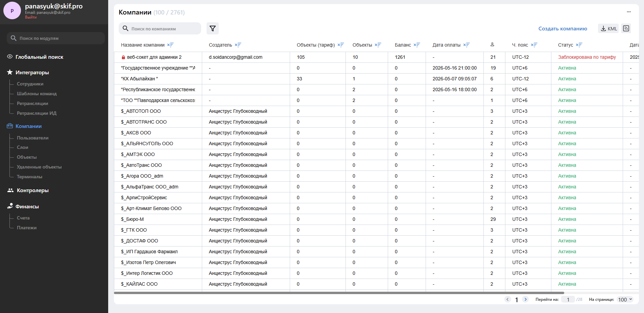Go to previous page arrow
This screenshot has height=313, width=644.
[508, 299]
